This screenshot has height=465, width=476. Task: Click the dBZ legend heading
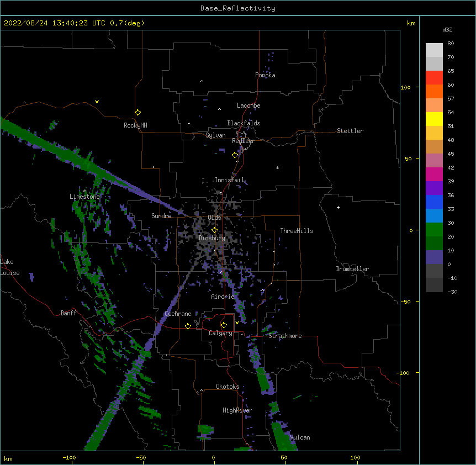pyautogui.click(x=447, y=30)
